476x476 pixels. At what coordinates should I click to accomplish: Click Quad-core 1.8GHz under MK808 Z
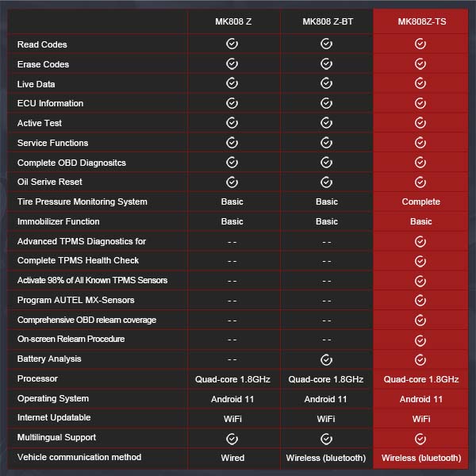232,379
